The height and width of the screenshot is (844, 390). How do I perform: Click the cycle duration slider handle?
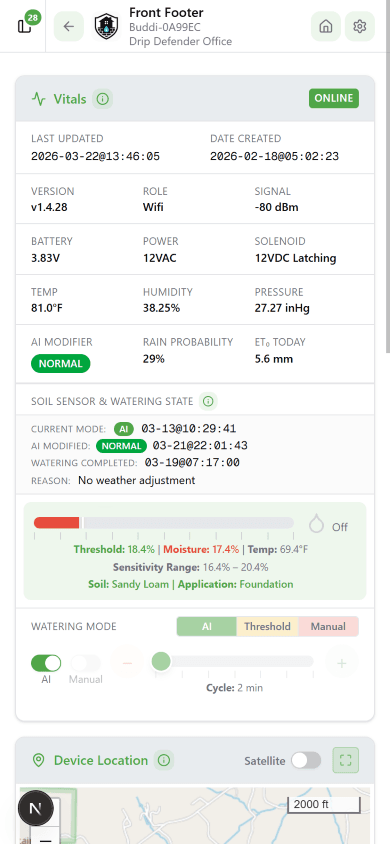pyautogui.click(x=161, y=661)
